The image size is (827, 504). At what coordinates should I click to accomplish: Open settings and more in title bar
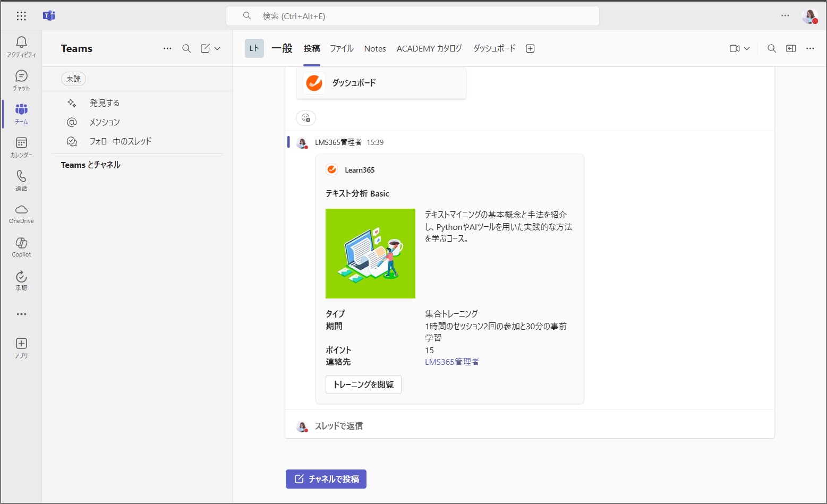pos(785,15)
